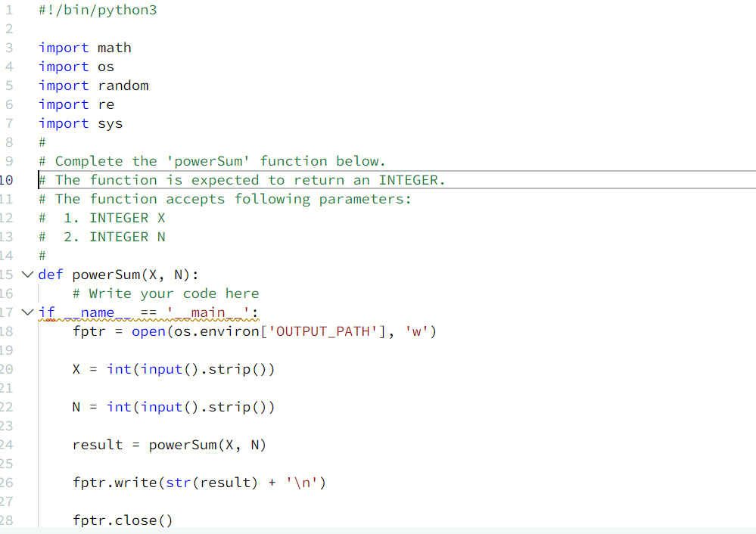Click the fptr = open(os.environ...) line
This screenshot has height=534, width=756.
[254, 331]
